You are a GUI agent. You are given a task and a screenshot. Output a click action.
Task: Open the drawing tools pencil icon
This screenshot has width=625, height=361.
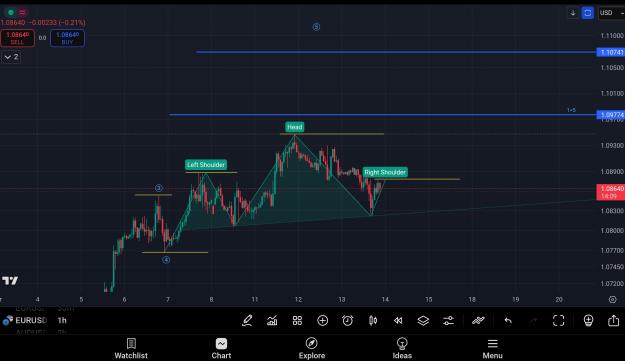[x=247, y=320]
